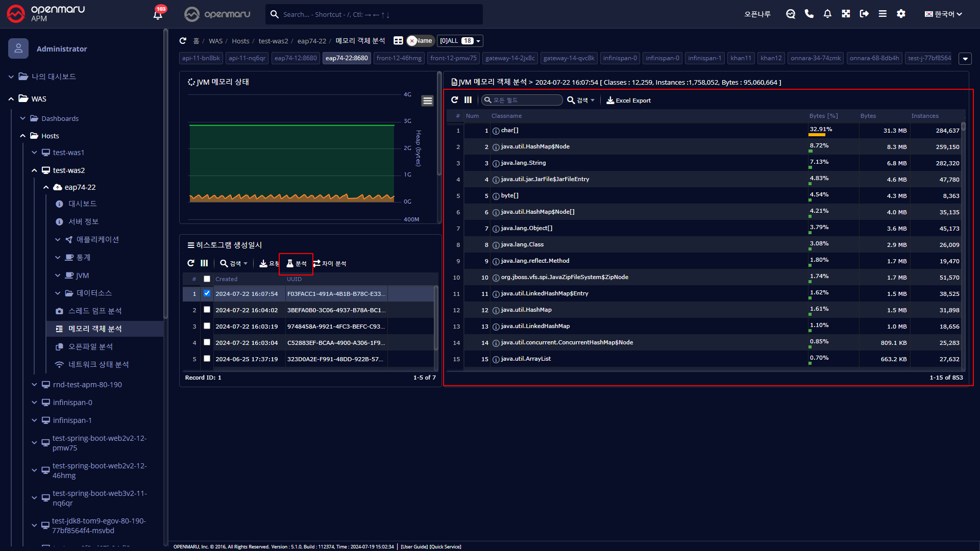Click the Hosts breadcrumb link

tap(240, 41)
